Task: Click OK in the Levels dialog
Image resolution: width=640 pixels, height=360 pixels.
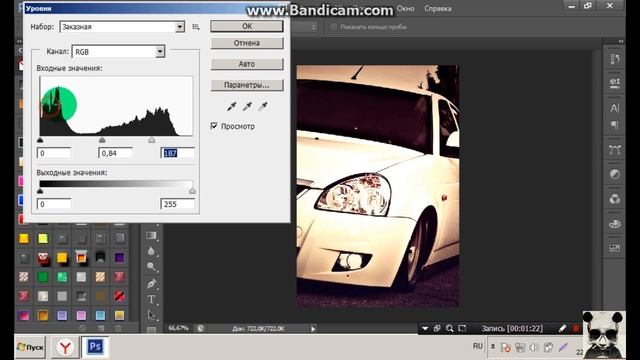Action: [247, 26]
